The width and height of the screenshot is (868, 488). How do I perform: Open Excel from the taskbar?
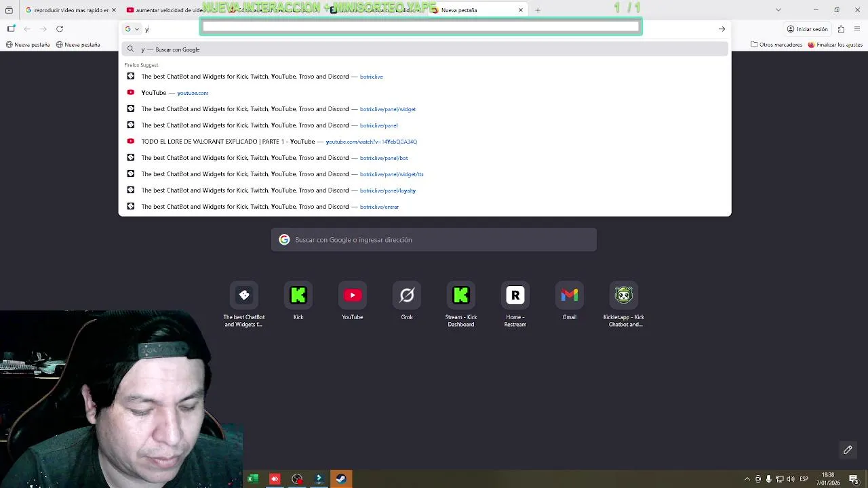point(252,479)
